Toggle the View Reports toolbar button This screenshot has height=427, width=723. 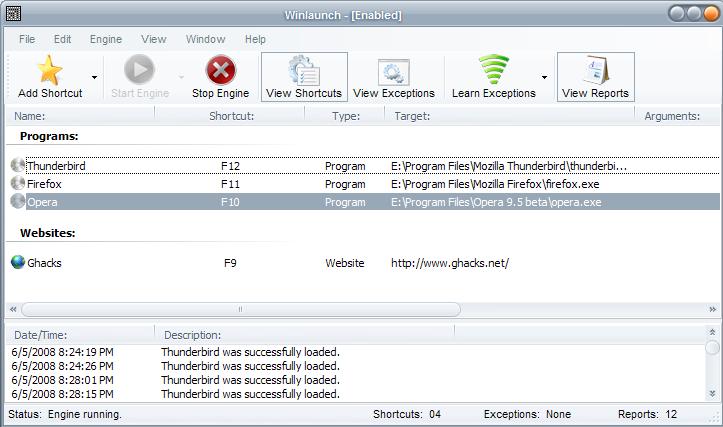pyautogui.click(x=596, y=77)
